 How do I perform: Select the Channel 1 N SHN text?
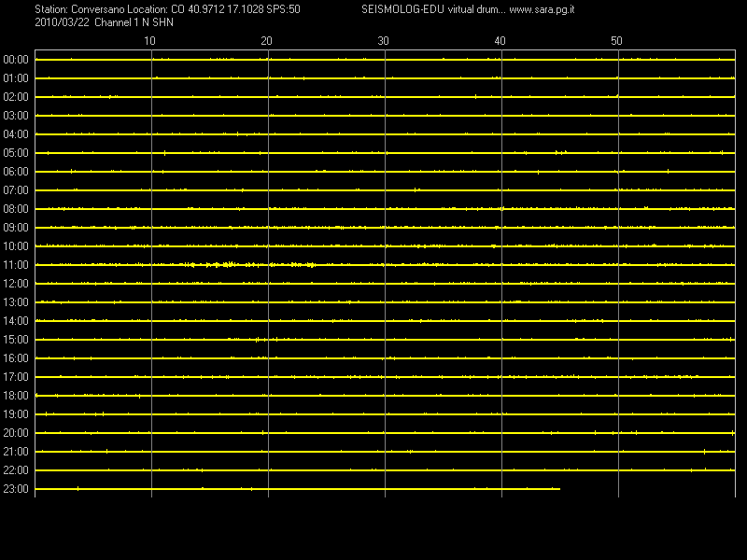(134, 22)
